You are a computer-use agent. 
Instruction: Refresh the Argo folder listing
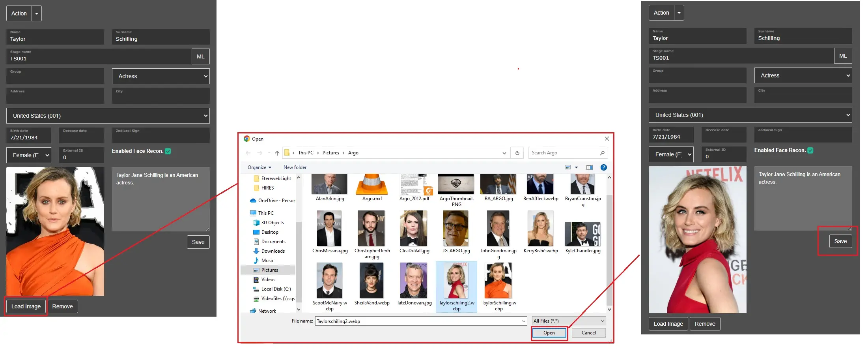(x=517, y=153)
